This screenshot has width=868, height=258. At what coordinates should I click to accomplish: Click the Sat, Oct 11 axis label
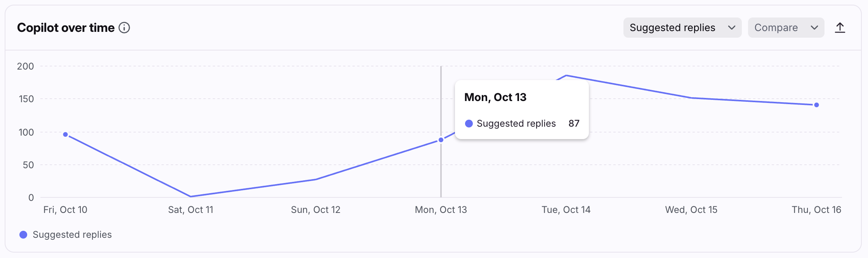pos(191,210)
